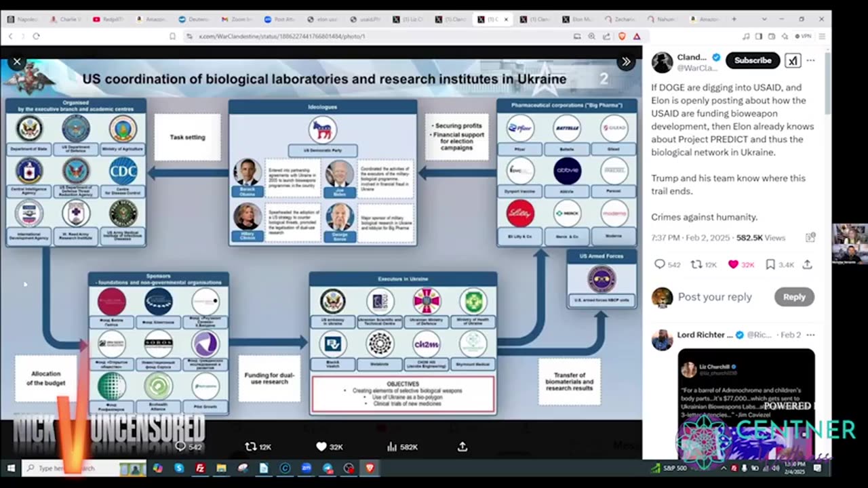This screenshot has width=868, height=488.
Task: Open FileZilla from the taskbar
Action: pyautogui.click(x=200, y=468)
